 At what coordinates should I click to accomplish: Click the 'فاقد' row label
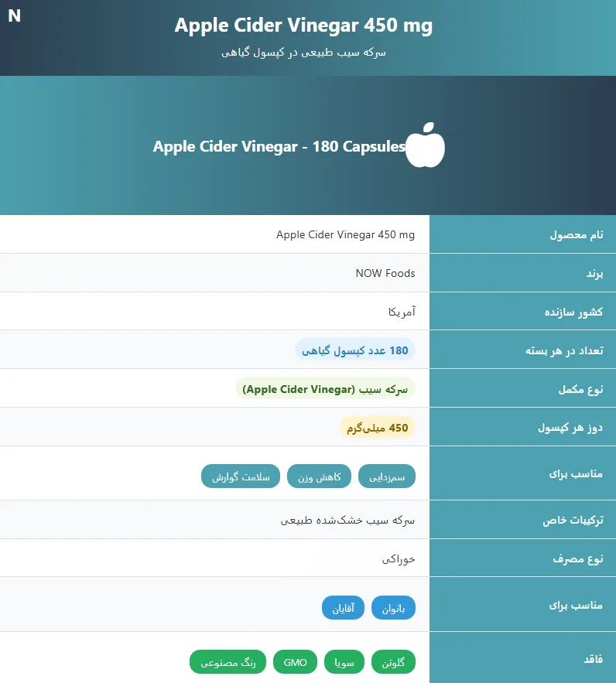(x=594, y=658)
